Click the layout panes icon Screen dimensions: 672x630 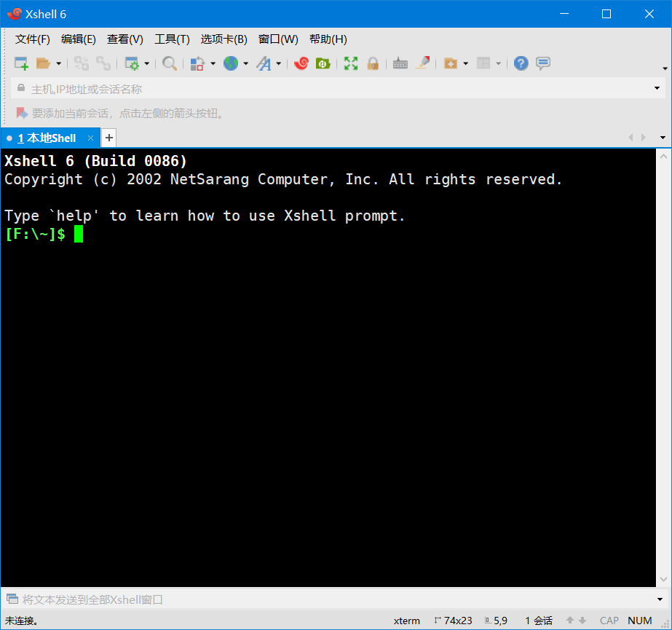pyautogui.click(x=483, y=63)
